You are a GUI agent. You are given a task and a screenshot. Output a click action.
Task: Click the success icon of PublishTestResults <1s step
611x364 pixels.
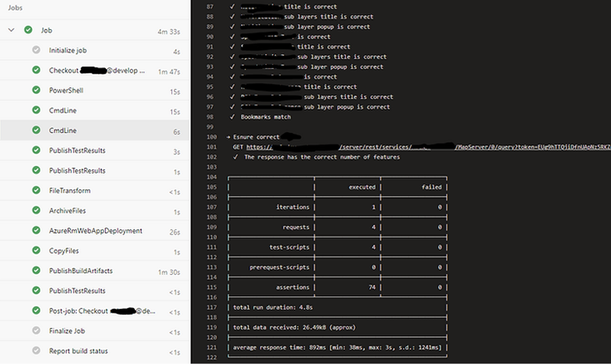[36, 291]
